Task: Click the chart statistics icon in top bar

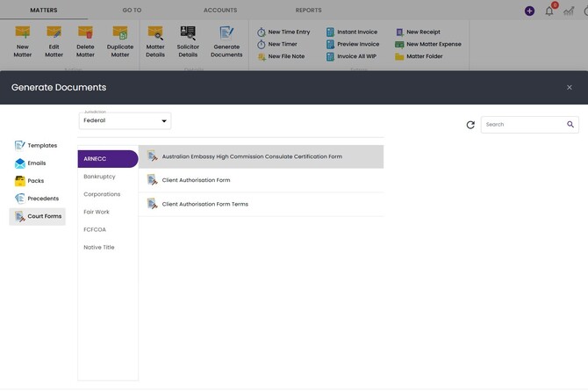Action: tap(569, 11)
